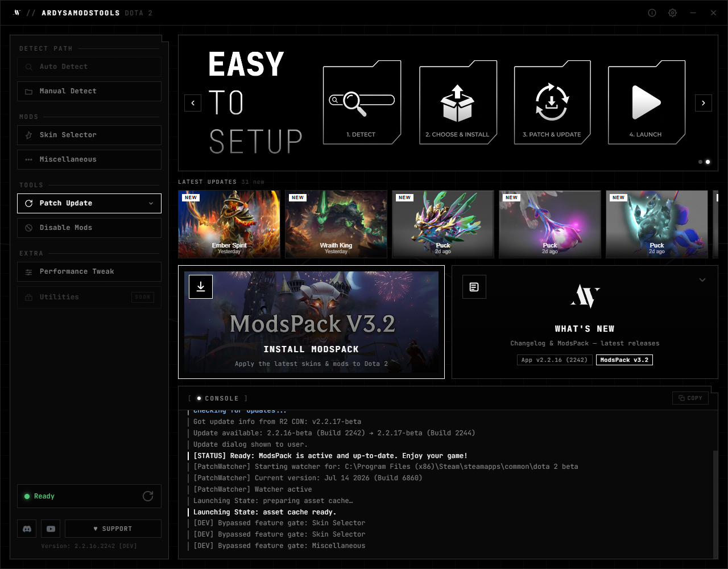728x569 pixels.
Task: Click the 'LATEST UPDATES' heading
Action: [x=208, y=182]
